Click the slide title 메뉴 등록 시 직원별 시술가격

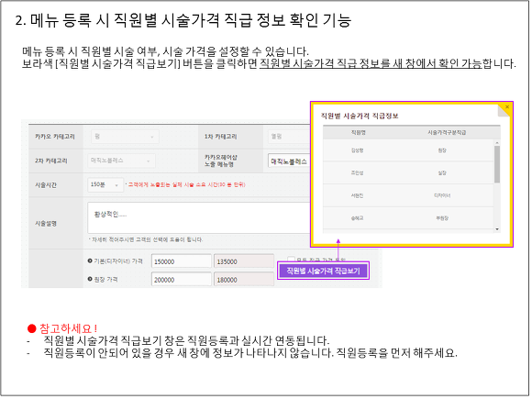tap(183, 20)
